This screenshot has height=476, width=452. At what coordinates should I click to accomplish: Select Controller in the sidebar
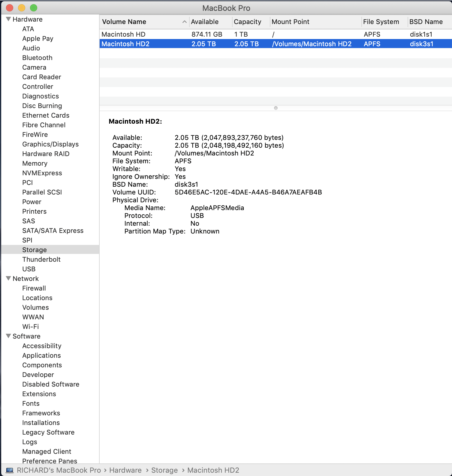point(38,86)
